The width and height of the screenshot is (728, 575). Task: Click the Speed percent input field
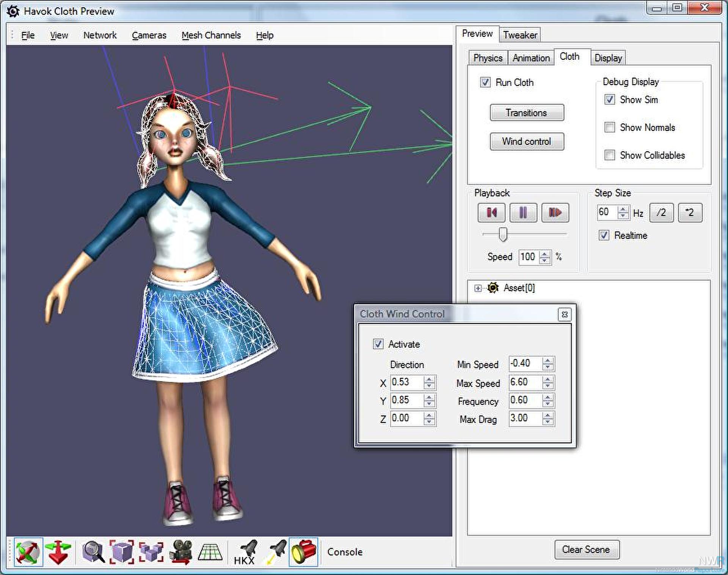coord(529,257)
